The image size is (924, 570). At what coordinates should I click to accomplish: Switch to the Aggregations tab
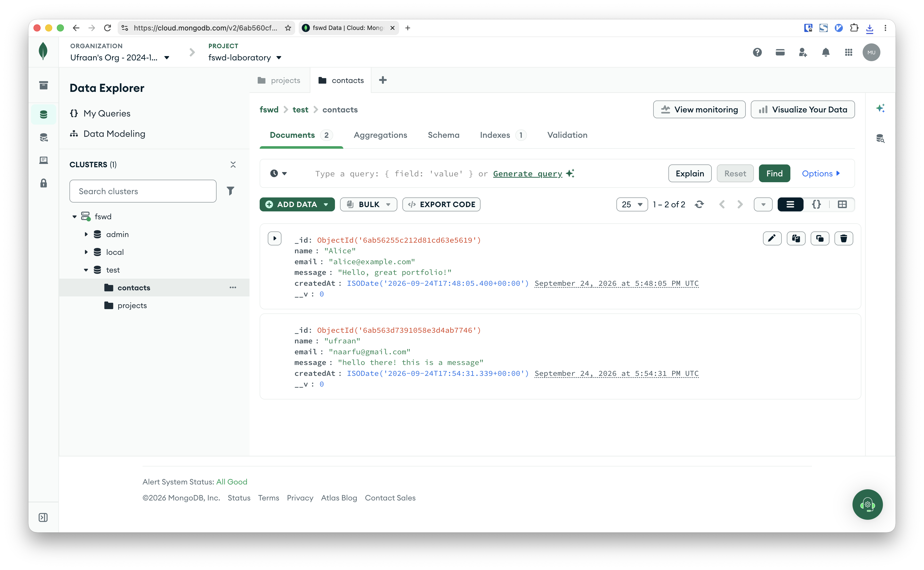380,135
